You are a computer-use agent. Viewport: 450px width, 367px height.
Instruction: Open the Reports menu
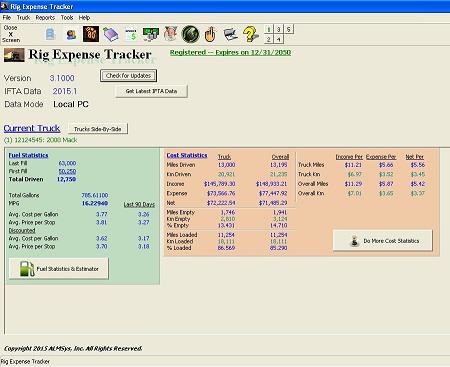[45, 18]
